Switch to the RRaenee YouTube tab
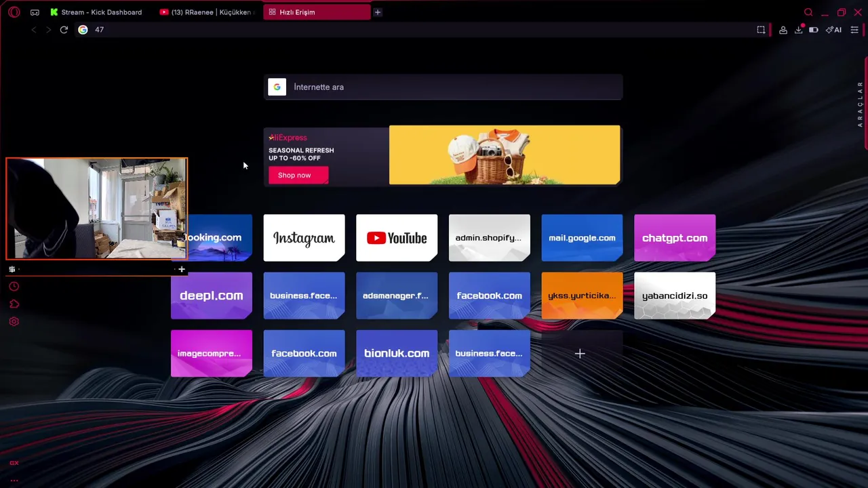Image resolution: width=868 pixels, height=488 pixels. pyautogui.click(x=207, y=12)
